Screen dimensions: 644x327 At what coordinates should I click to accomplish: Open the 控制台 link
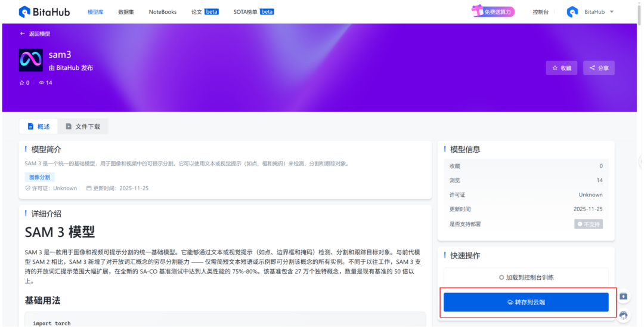coord(540,12)
